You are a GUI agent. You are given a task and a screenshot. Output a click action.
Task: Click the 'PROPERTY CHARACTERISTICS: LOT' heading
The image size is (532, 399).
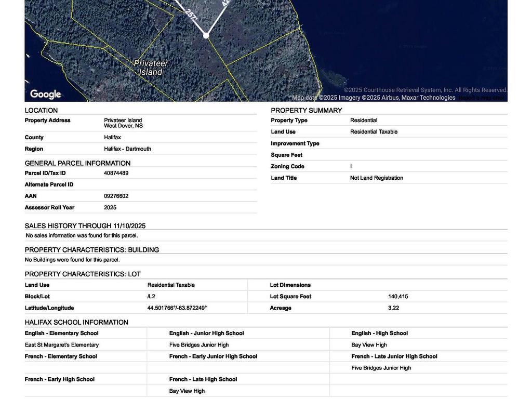[x=83, y=274]
